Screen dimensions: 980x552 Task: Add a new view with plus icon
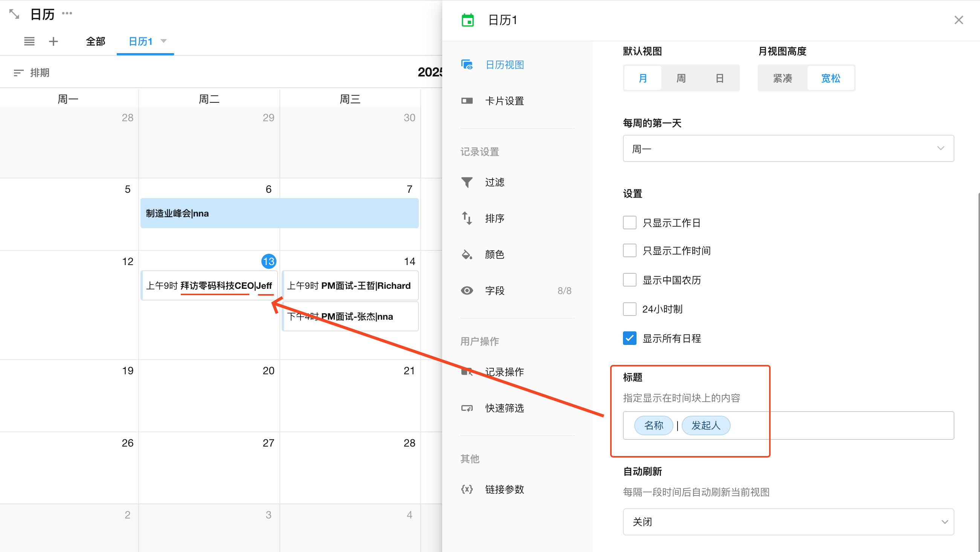coord(53,41)
